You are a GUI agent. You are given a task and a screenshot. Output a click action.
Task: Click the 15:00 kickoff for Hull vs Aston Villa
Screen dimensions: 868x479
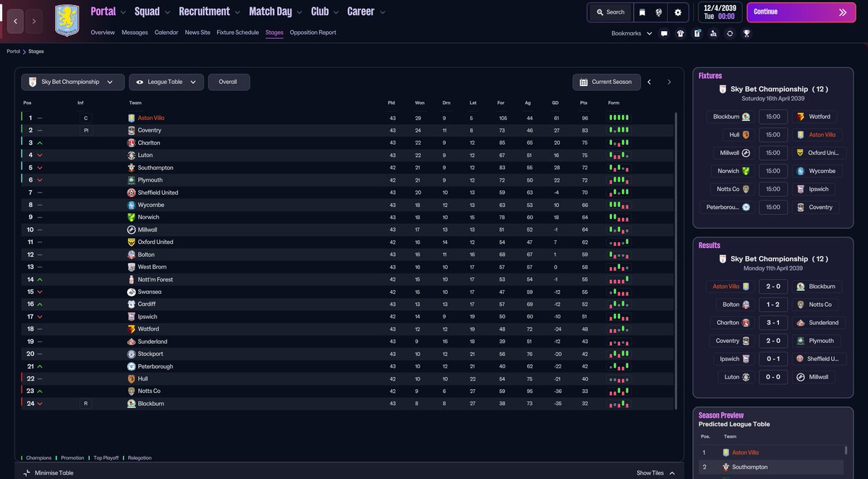tap(773, 135)
